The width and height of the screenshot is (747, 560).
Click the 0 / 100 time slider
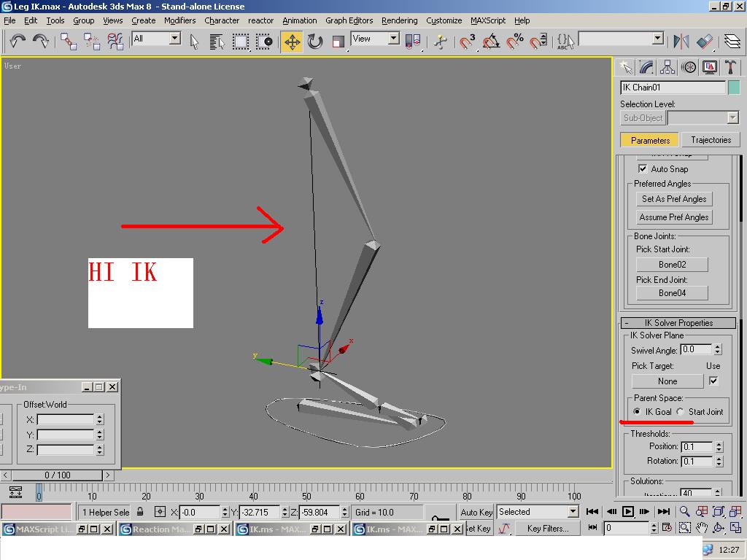(x=57, y=475)
